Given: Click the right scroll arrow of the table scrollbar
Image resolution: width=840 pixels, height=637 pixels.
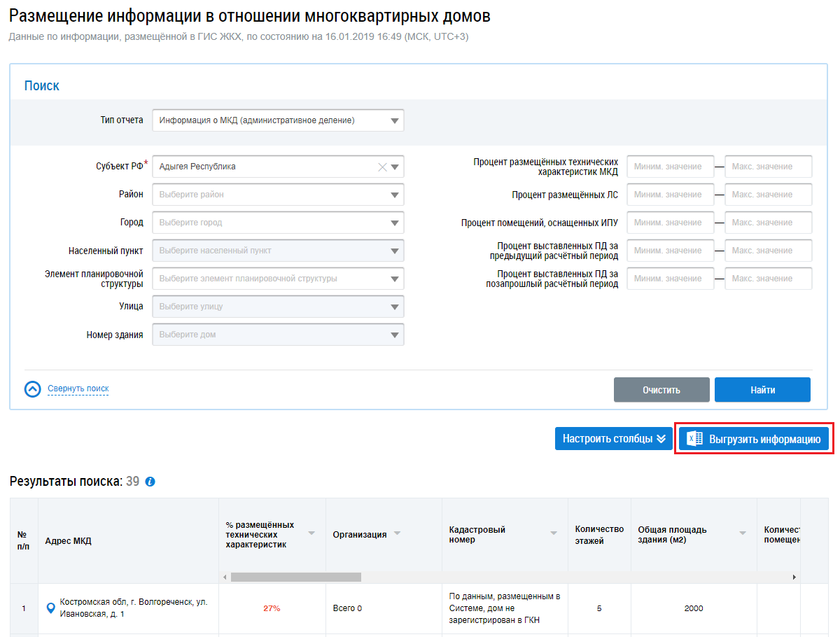Looking at the screenshot, I should pos(794,577).
